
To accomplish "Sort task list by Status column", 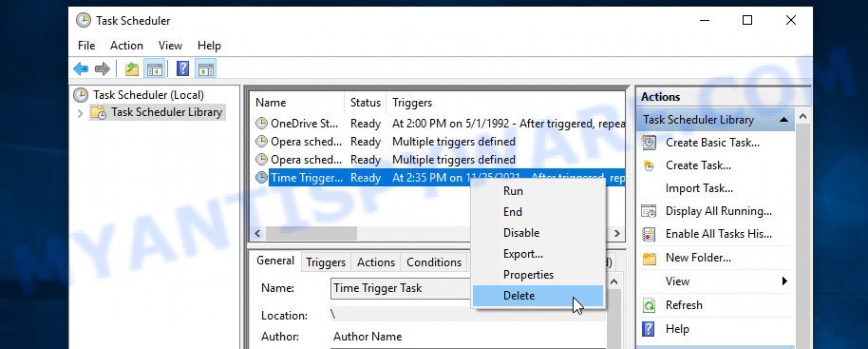I will tap(366, 103).
